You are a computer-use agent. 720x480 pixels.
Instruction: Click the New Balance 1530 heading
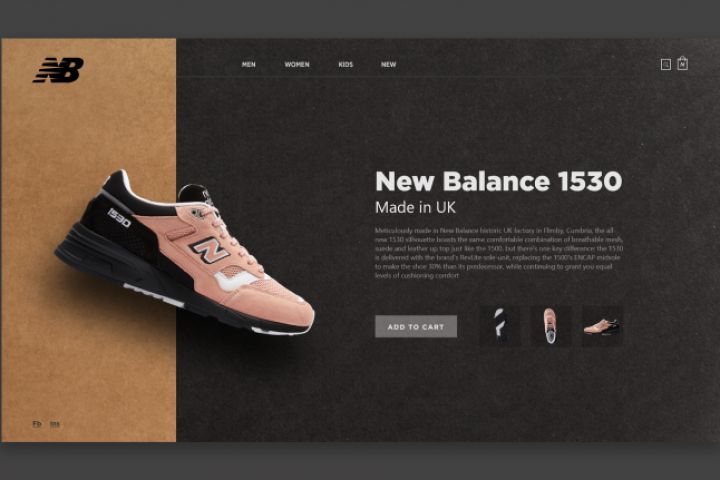pos(499,181)
